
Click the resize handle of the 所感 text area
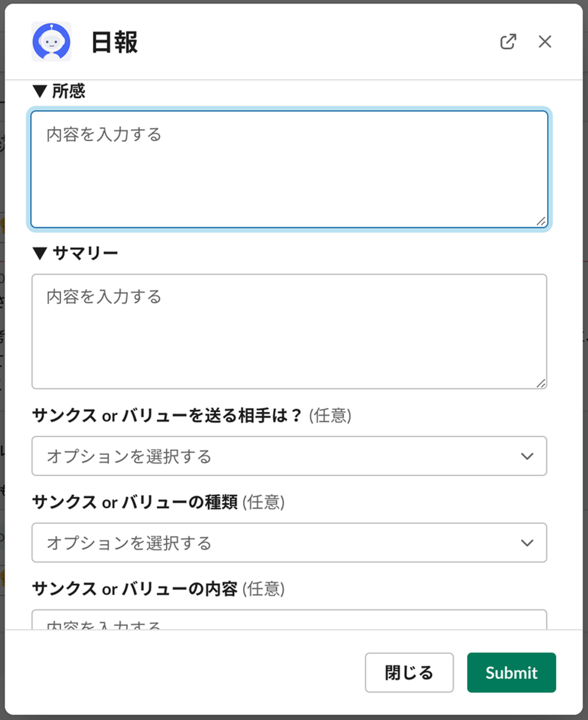[541, 222]
